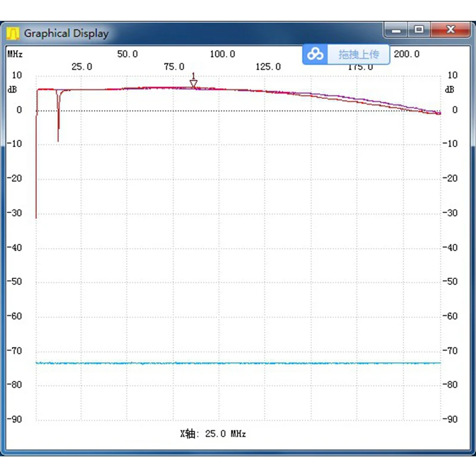Click the 25.0 frequency axis label
The width and height of the screenshot is (476, 476).
pyautogui.click(x=82, y=67)
